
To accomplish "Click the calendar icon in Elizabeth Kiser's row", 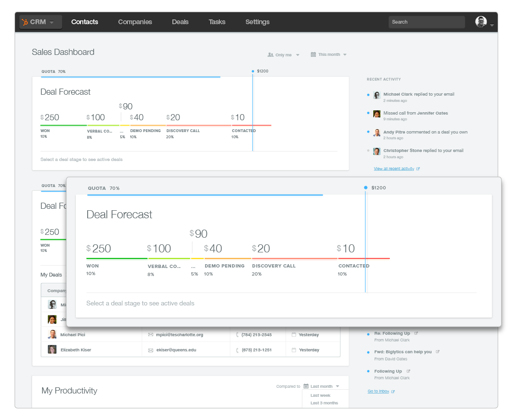I will pos(294,350).
